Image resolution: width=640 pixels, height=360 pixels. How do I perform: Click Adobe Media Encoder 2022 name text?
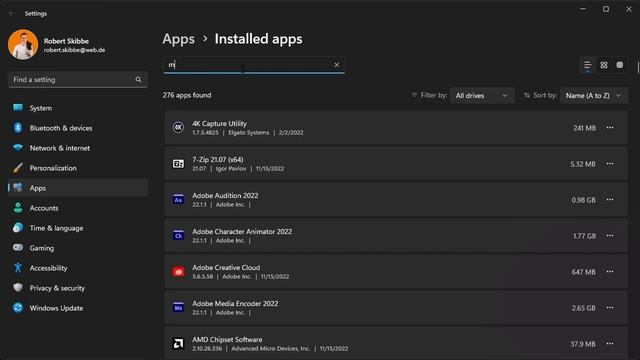[x=235, y=304]
